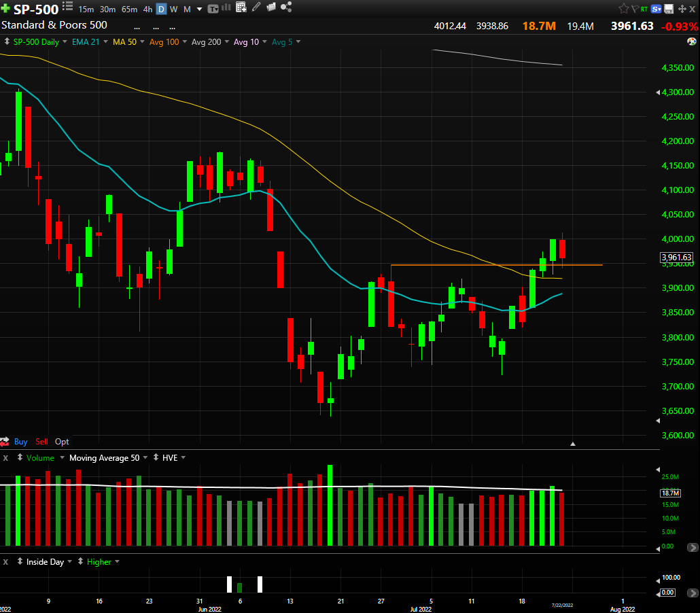The image size is (700, 613).
Task: Open the timeframe dropdown arrow after M
Action: pos(200,10)
